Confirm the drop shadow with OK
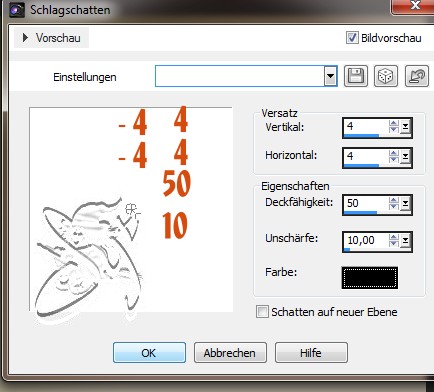The image size is (434, 392). [149, 353]
